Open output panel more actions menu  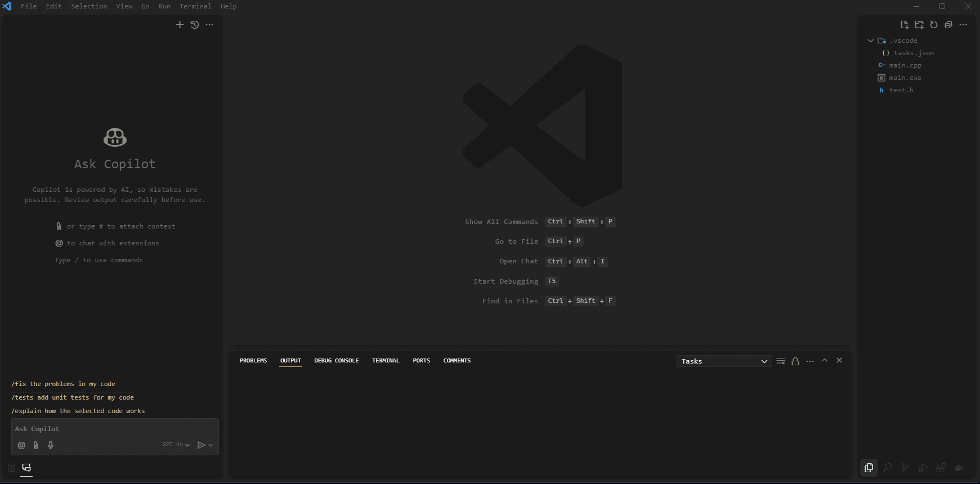coord(810,361)
